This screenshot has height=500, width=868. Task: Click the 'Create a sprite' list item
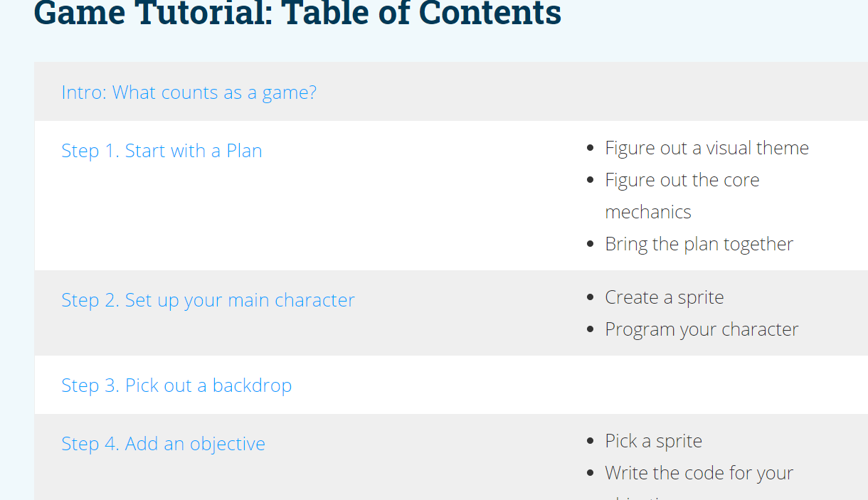pos(664,297)
